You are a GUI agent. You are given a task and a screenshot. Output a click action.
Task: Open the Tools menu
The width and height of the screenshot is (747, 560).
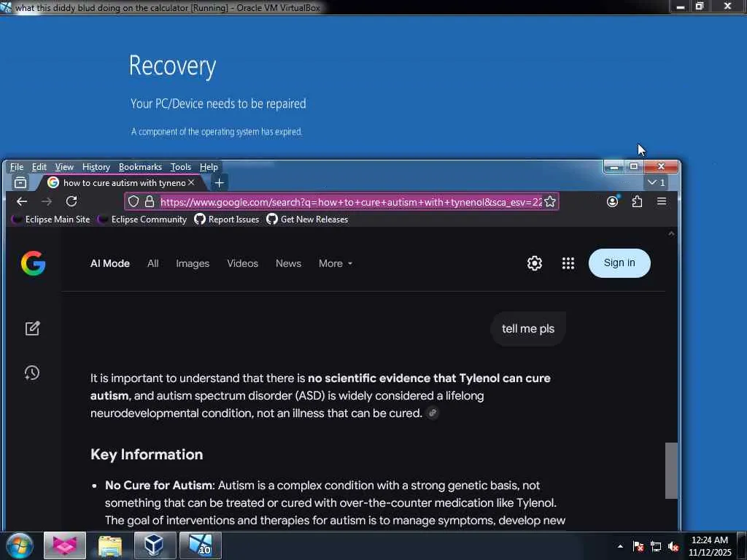point(181,167)
